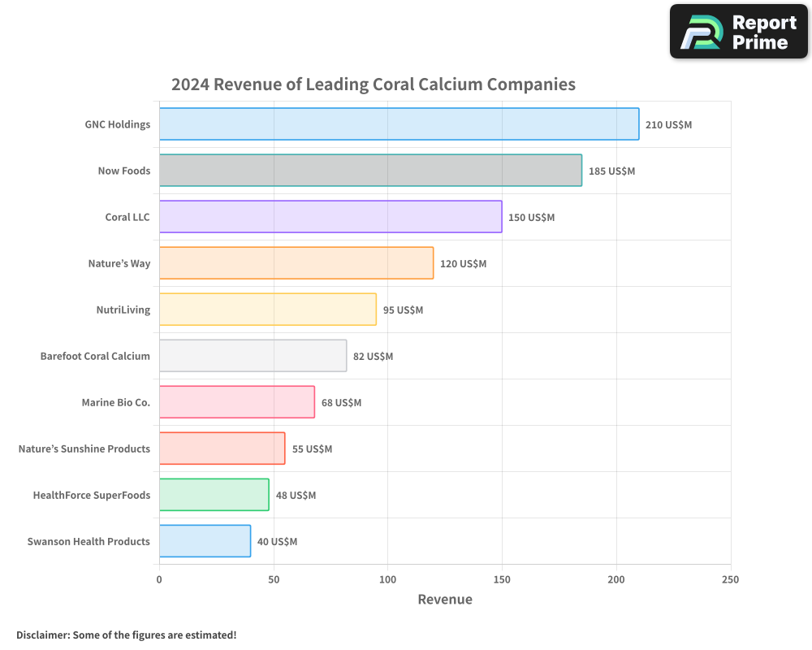The image size is (812, 650).
Task: Click the Now Foods gray bar
Action: pos(369,171)
